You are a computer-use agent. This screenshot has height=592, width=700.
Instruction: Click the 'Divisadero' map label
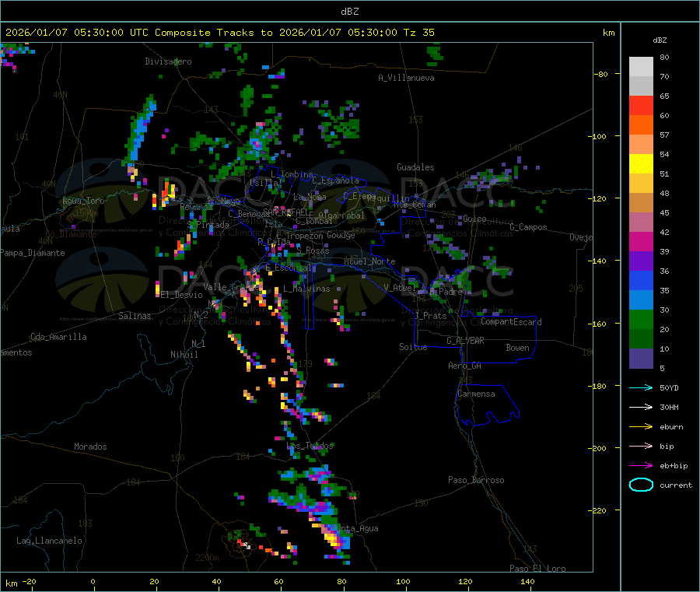[x=168, y=61]
